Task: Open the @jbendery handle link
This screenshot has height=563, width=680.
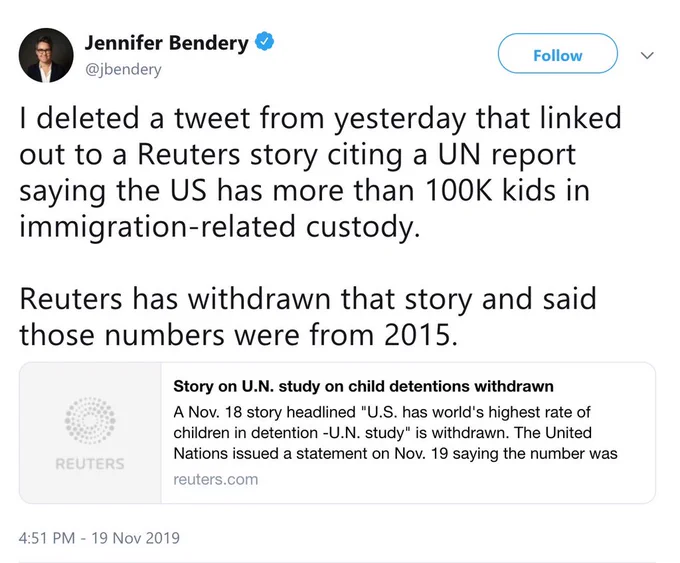Action: coord(123,69)
